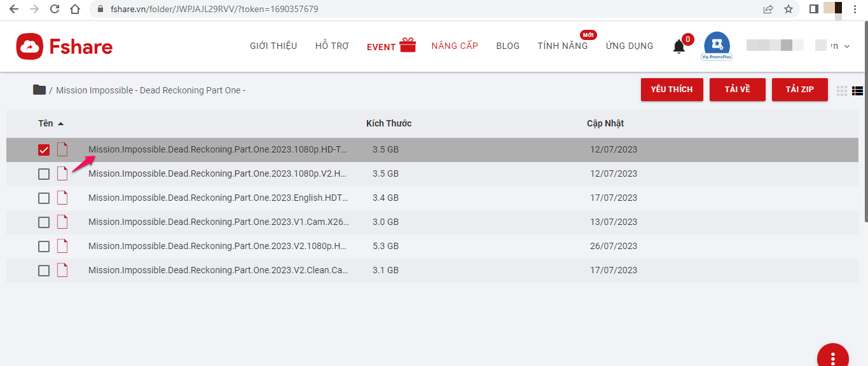The image size is (868, 366).
Task: Open the Mission.Impossible V2.Clean.Ca file link
Action: [218, 270]
